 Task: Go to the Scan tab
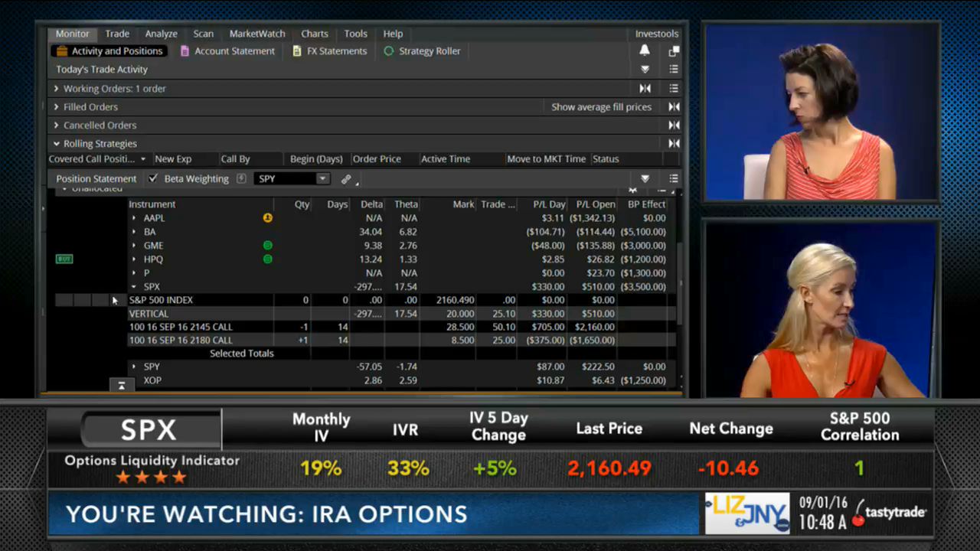204,34
